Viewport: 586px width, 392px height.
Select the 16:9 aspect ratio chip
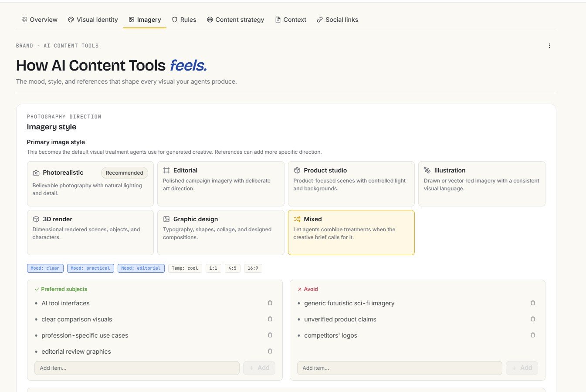coord(253,268)
